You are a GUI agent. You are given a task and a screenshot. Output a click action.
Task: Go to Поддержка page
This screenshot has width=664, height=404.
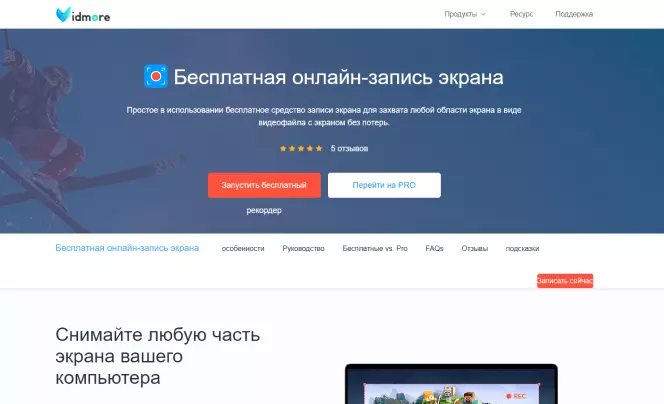click(574, 14)
